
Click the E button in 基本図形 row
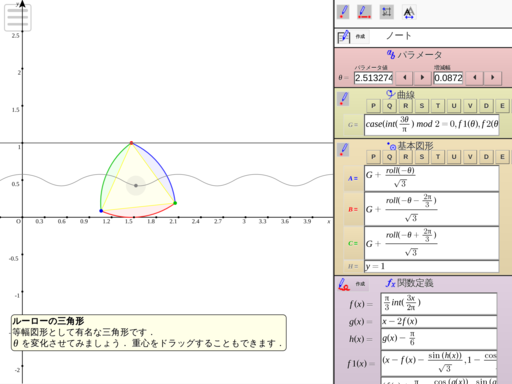[502, 157]
